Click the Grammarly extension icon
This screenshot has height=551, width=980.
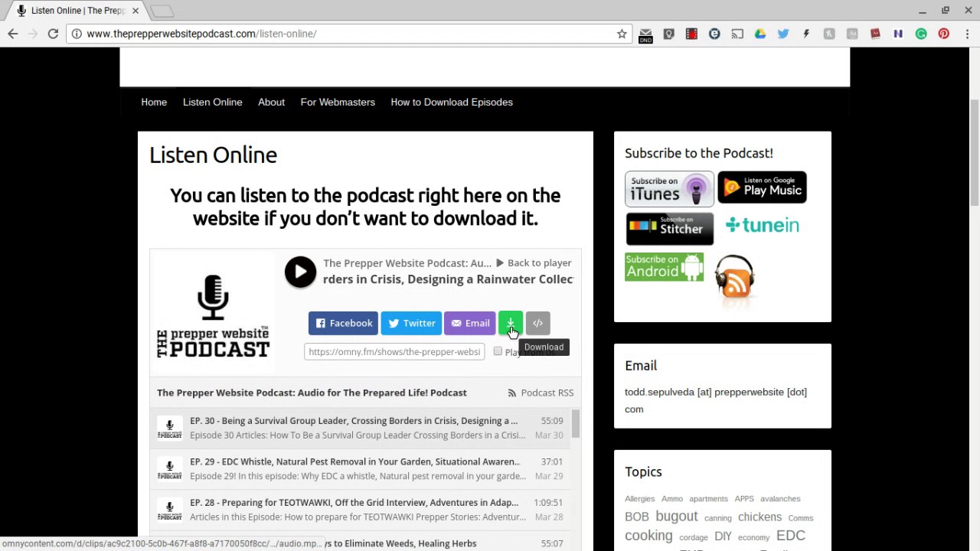click(921, 34)
